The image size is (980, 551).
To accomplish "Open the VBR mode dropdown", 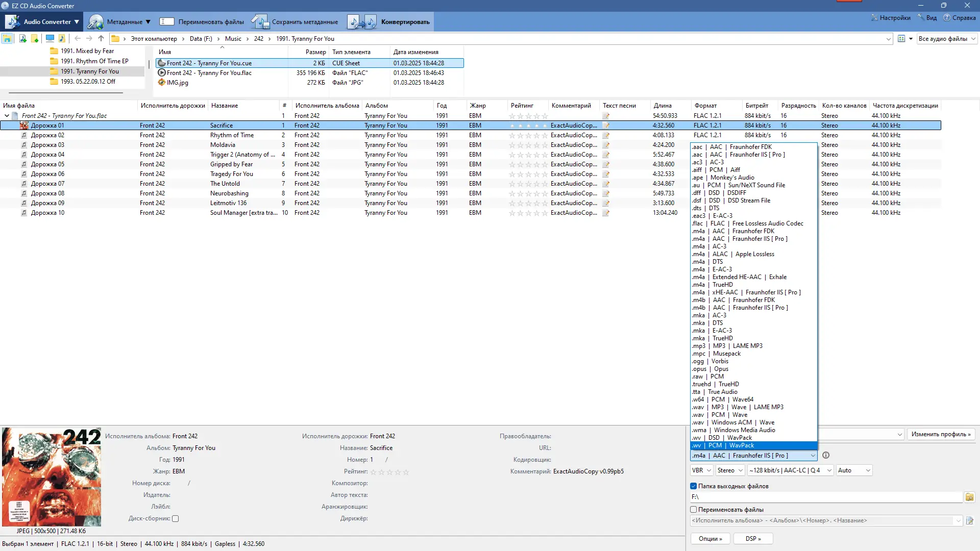I will [x=702, y=470].
